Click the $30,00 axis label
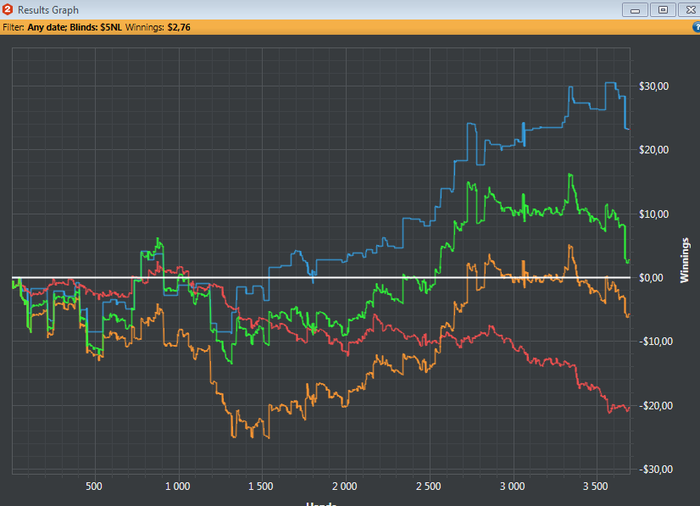Image resolution: width=700 pixels, height=506 pixels. [x=654, y=86]
